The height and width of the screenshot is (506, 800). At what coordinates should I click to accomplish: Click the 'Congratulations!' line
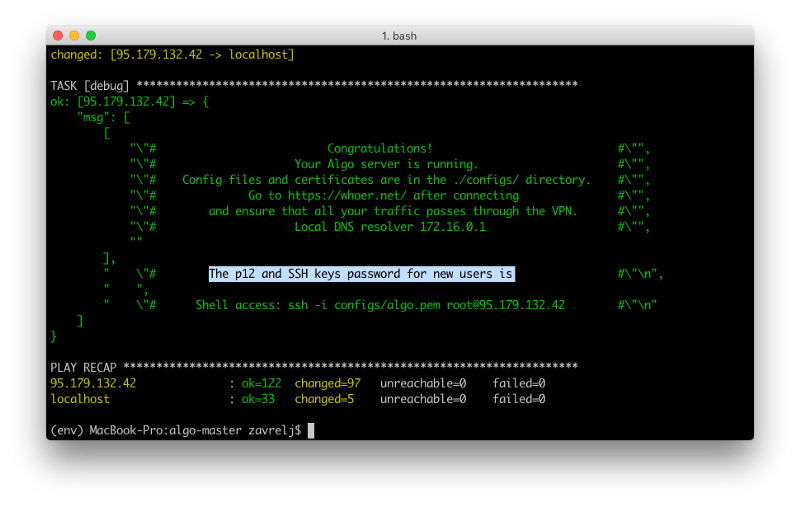(380, 148)
